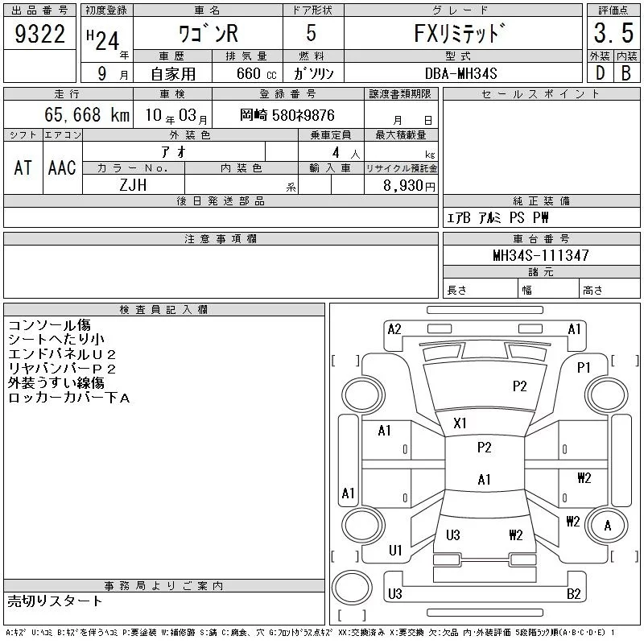
Task: Select the 検査員記入欄 header
Action: [x=164, y=310]
